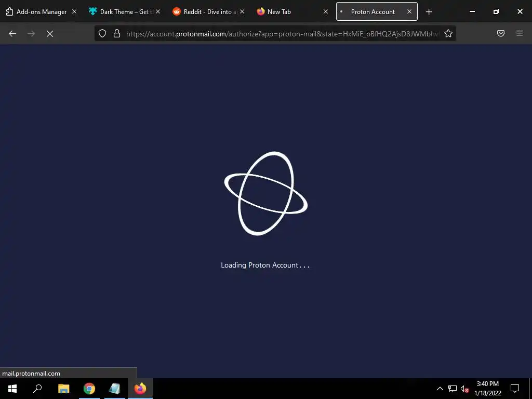Open the tracking protection shield panel
This screenshot has height=399, width=532.
click(x=102, y=33)
